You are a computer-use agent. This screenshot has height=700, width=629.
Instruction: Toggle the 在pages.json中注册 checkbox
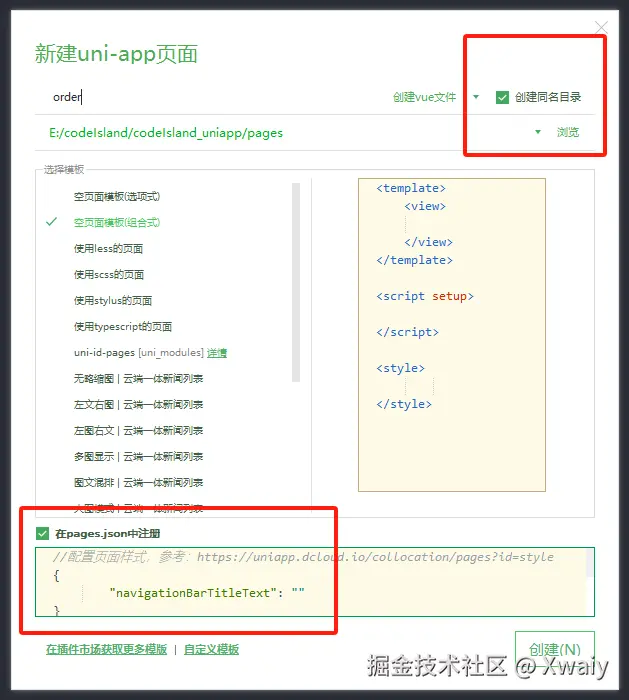[42, 533]
